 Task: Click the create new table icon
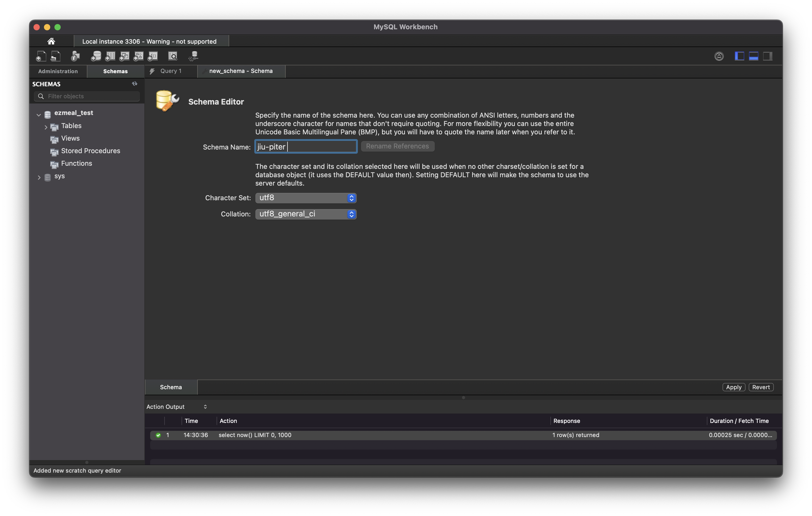[110, 56]
